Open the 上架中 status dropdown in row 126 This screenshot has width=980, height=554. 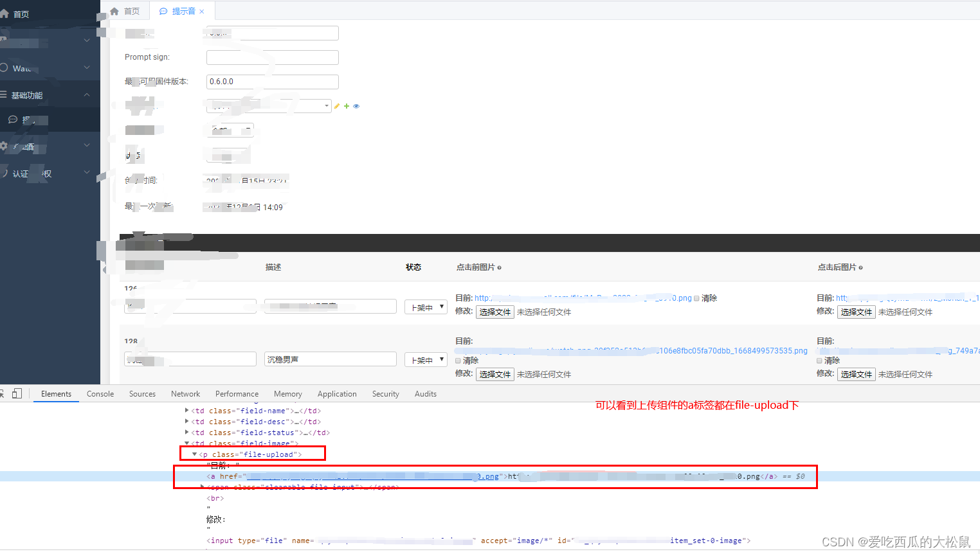pos(426,307)
